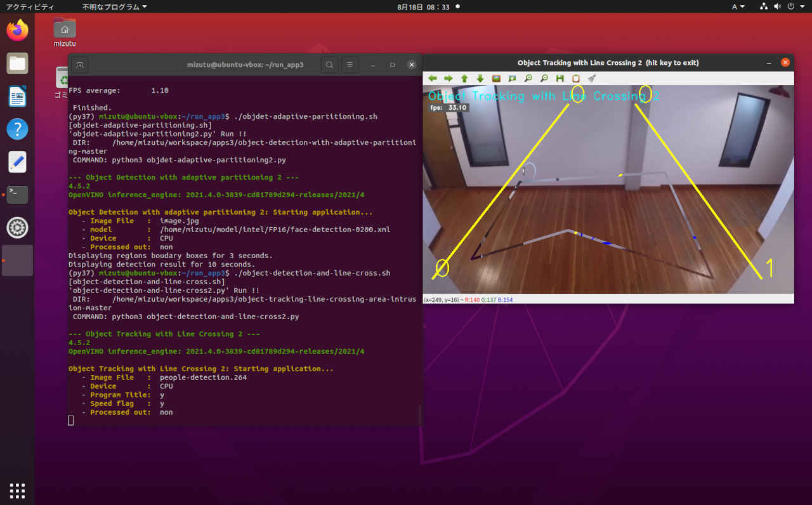Pan the image up with the up arrow

click(x=464, y=79)
